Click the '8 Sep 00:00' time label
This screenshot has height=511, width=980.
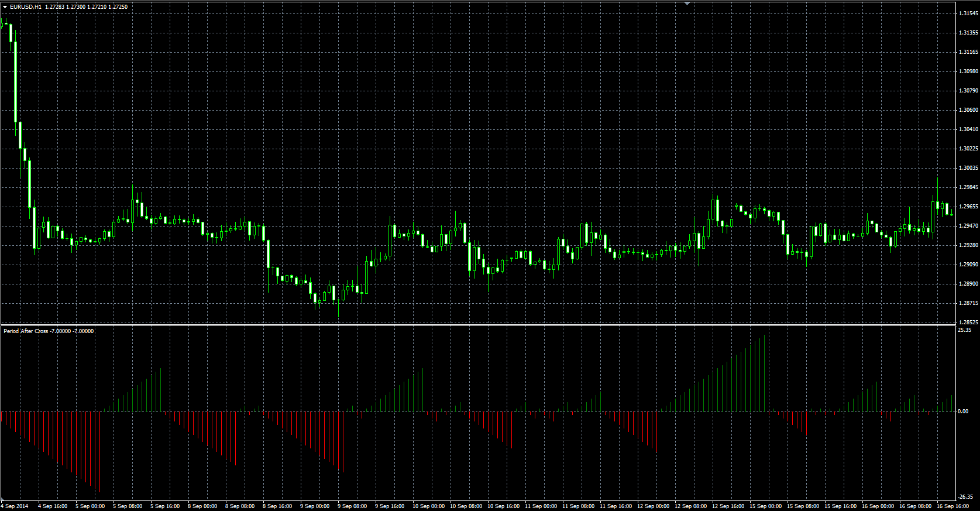click(203, 506)
